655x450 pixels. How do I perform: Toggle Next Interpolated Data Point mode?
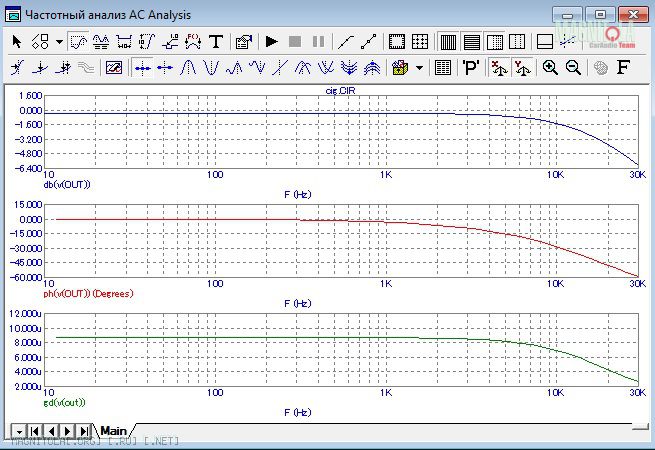(x=165, y=67)
